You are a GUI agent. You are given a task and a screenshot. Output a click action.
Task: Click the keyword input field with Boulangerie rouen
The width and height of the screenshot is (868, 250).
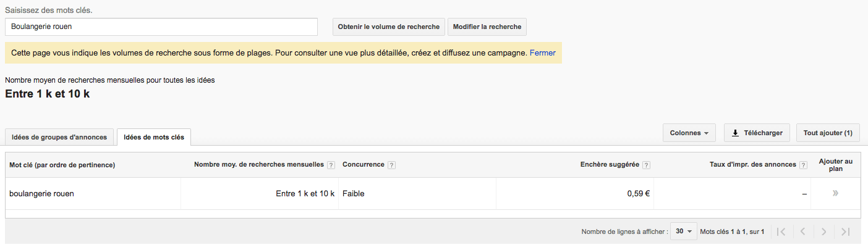(x=161, y=27)
